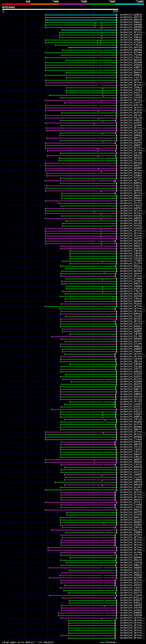Select hit label UniRef100_P41148
Image resolution: width=146 pixels, height=644 pixels.
(x=131, y=118)
